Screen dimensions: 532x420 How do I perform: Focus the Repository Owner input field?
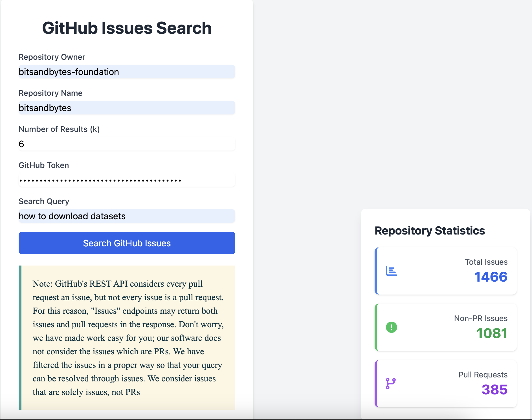(127, 72)
